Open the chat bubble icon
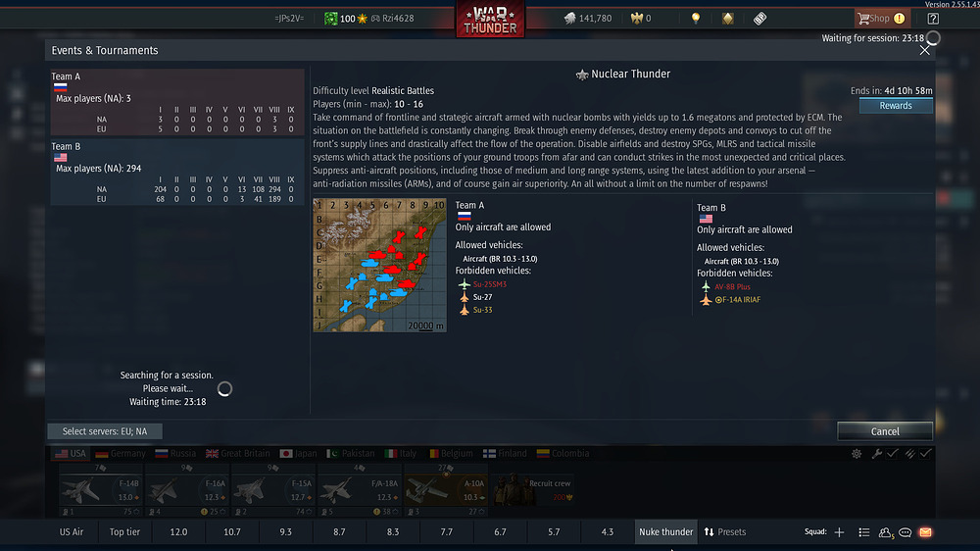The height and width of the screenshot is (551, 980). (905, 533)
